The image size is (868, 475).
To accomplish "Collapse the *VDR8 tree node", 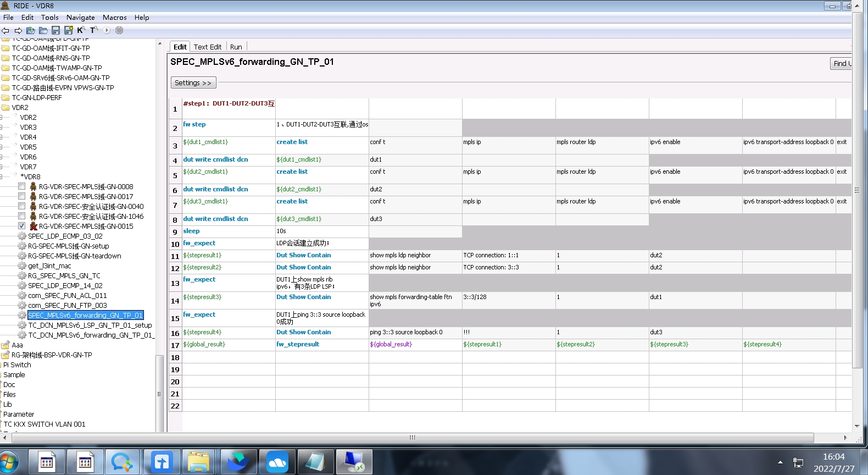I will point(2,176).
